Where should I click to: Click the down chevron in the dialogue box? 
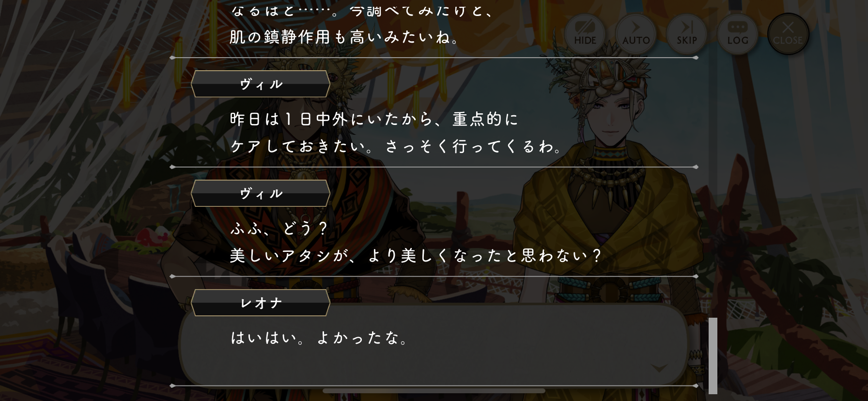tap(660, 368)
